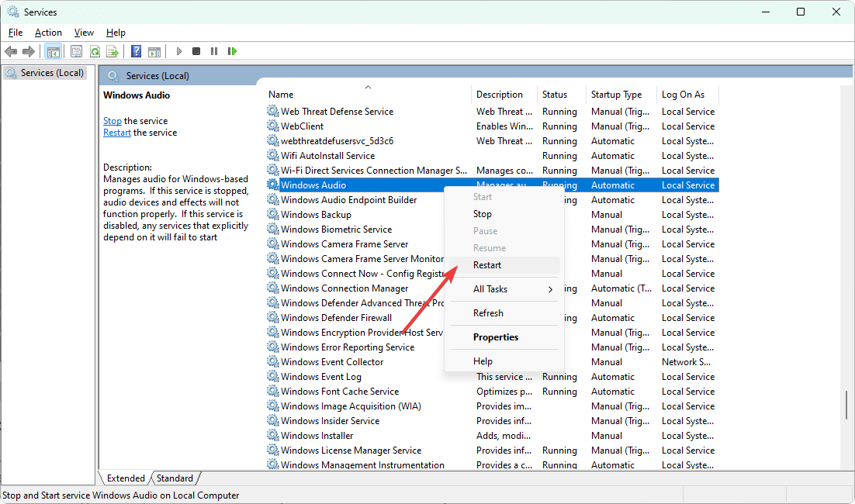Click the Show/Hide Console Tree toolbar icon

(x=54, y=51)
